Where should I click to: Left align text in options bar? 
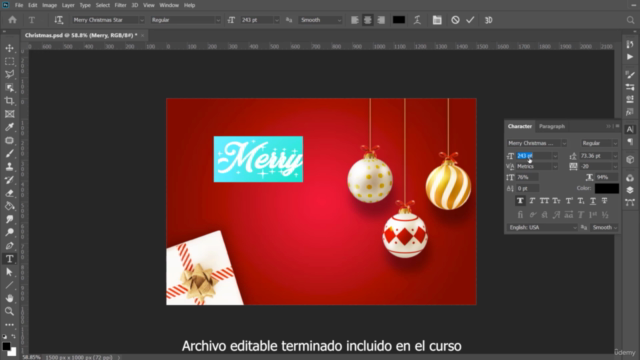[x=355, y=20]
